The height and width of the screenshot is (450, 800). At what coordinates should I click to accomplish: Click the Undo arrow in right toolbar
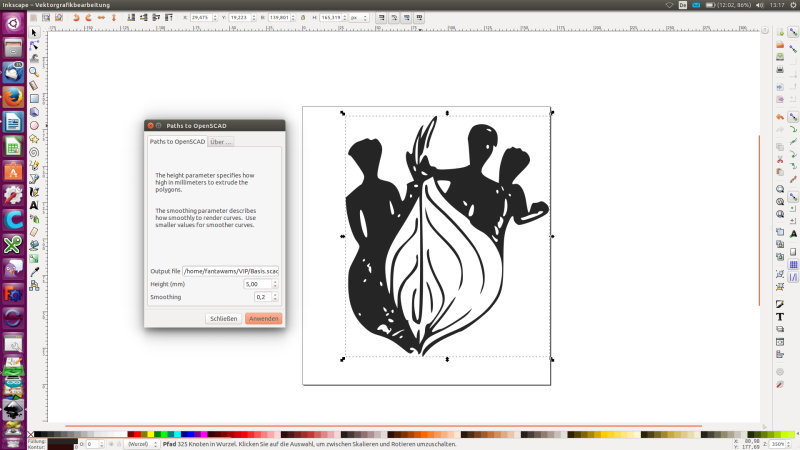pyautogui.click(x=779, y=117)
